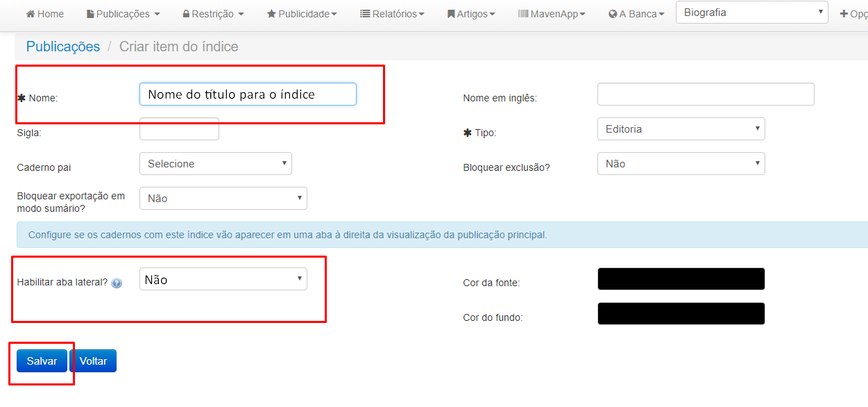868x407 pixels.
Task: Click into the Sigla field
Action: [179, 129]
